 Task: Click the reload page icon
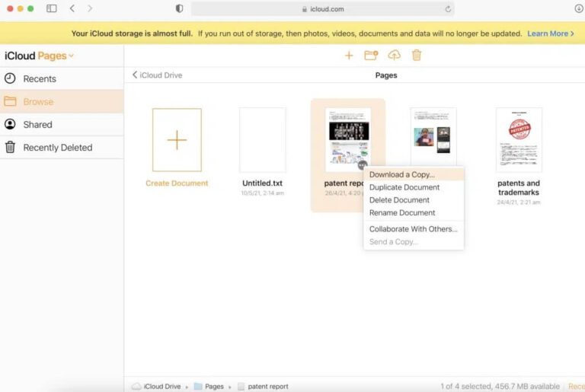point(448,9)
